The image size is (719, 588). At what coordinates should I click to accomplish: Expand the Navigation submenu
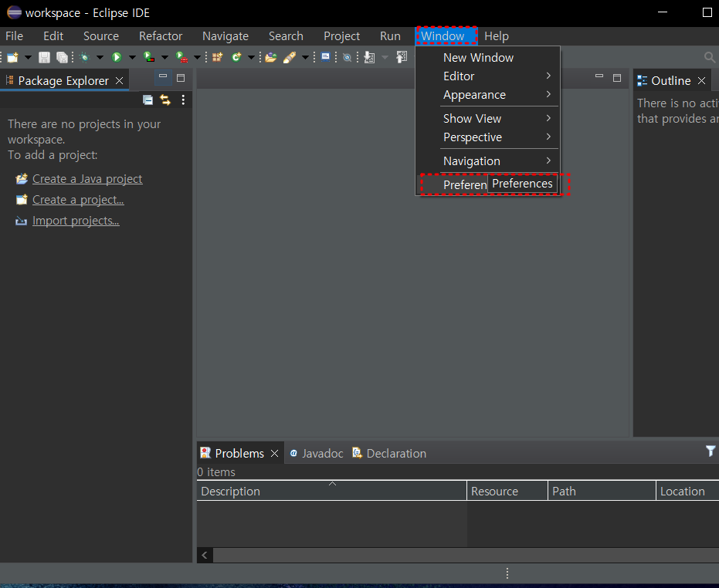487,161
